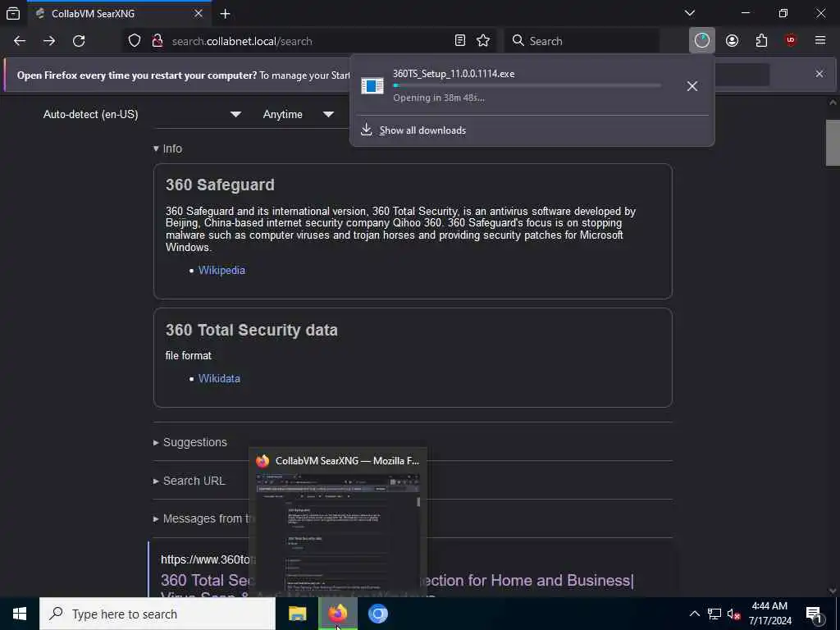Open the 360 Total Security result title

(397, 581)
